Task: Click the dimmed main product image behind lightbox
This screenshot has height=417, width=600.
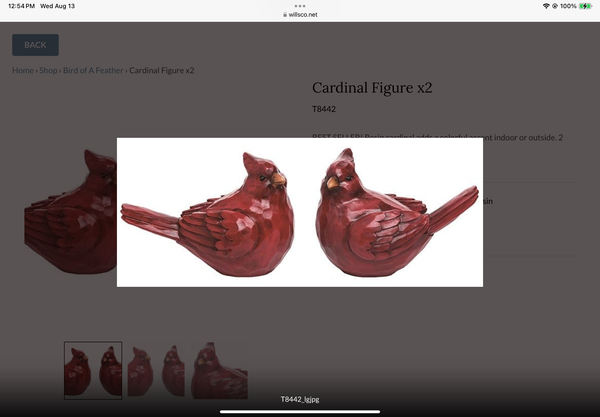Action: pos(65,215)
